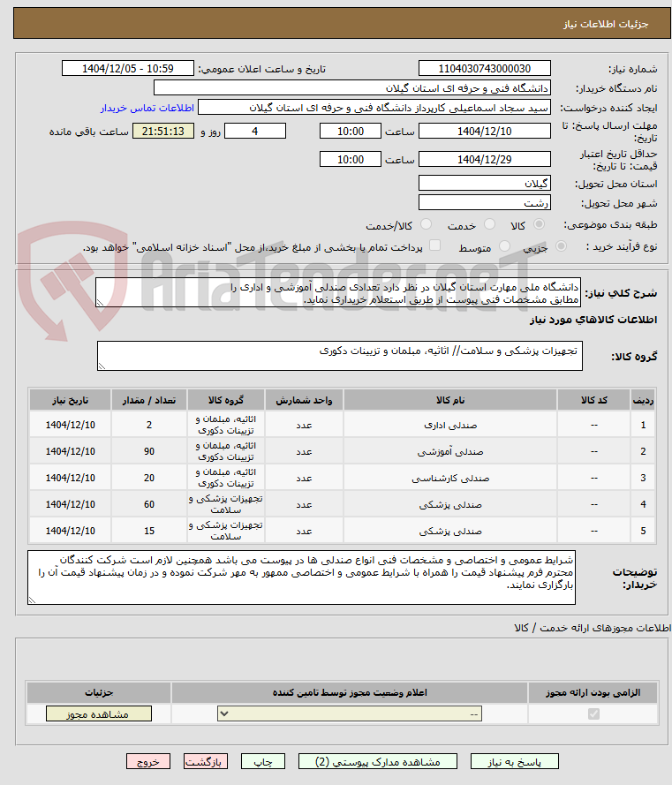Open the اعلام وضعیت مجوز dropdown
The width and height of the screenshot is (672, 785).
click(350, 713)
